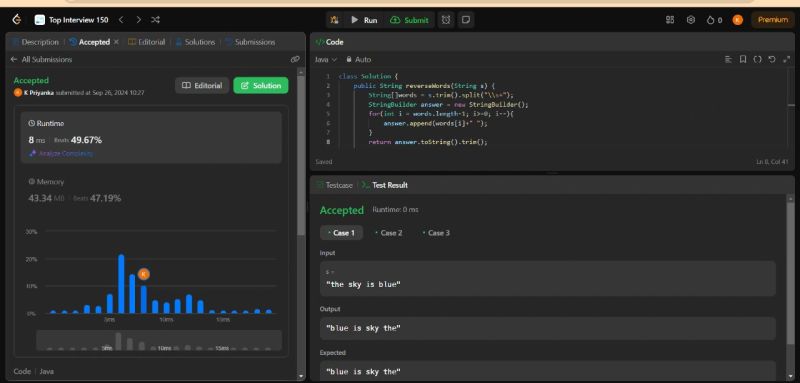The width and height of the screenshot is (800, 383).
Task: Pick a random problem with shuffle icon
Action: tap(156, 20)
